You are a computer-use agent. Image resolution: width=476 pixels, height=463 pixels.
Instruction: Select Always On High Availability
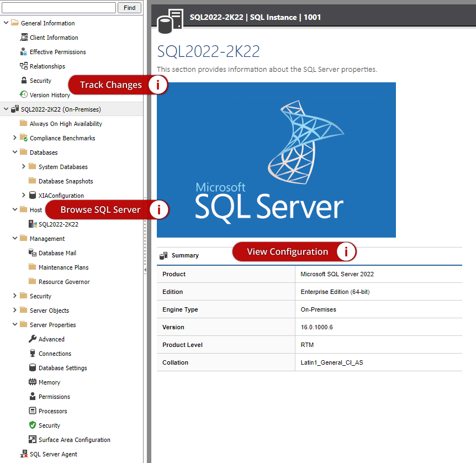pyautogui.click(x=66, y=124)
